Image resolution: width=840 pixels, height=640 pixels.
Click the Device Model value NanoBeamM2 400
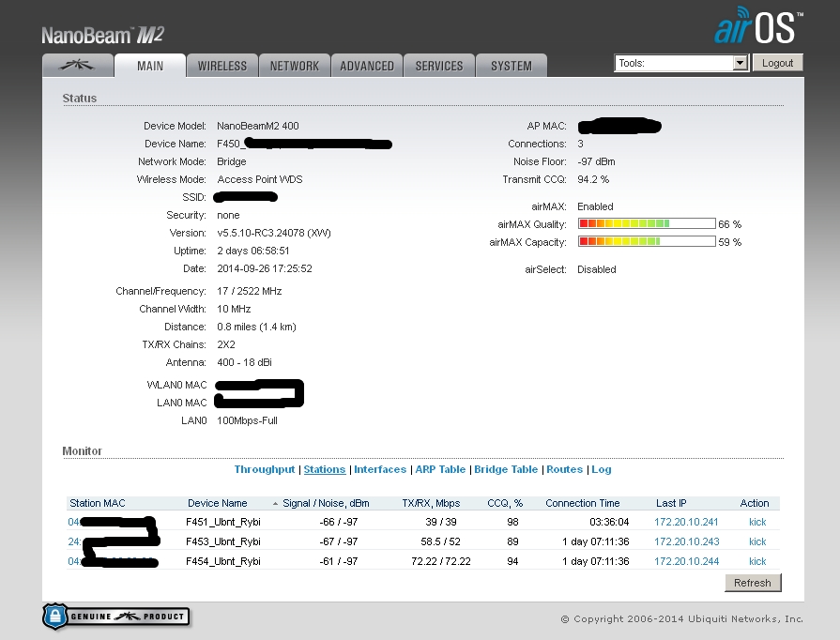click(258, 126)
